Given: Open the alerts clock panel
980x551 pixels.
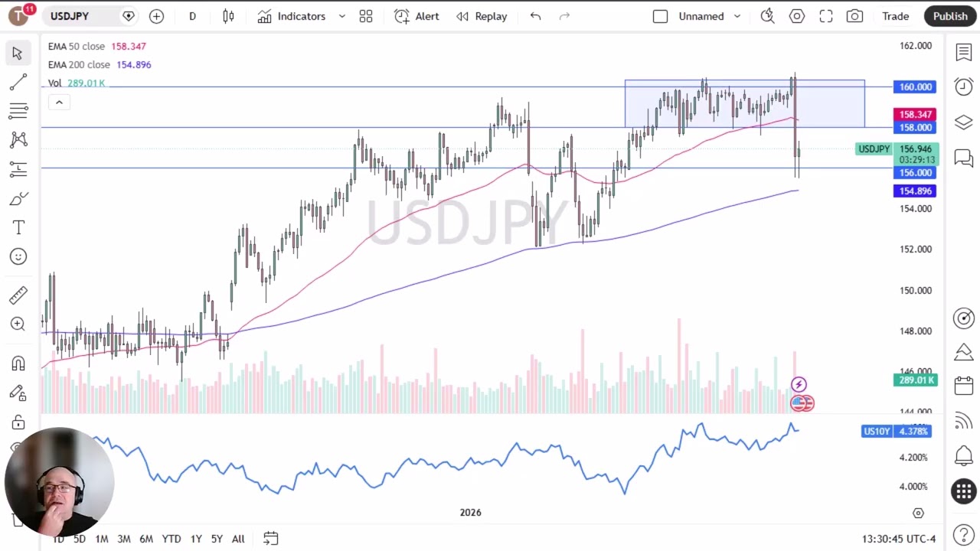Looking at the screenshot, I should click(x=964, y=86).
